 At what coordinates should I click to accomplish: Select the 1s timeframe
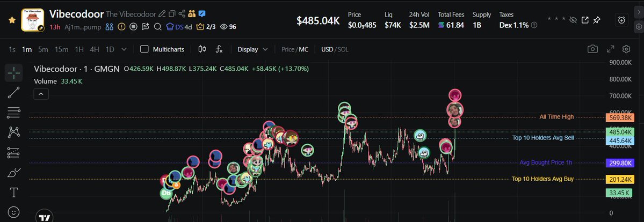12,49
